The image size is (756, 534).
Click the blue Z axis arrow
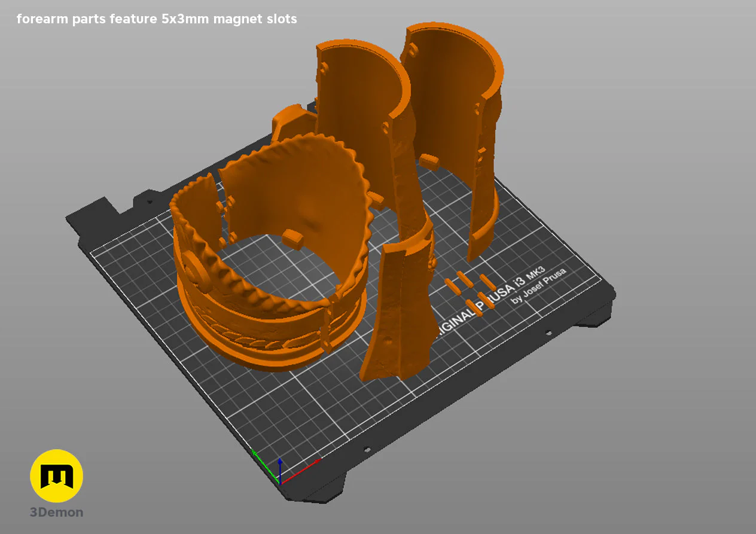(x=280, y=469)
